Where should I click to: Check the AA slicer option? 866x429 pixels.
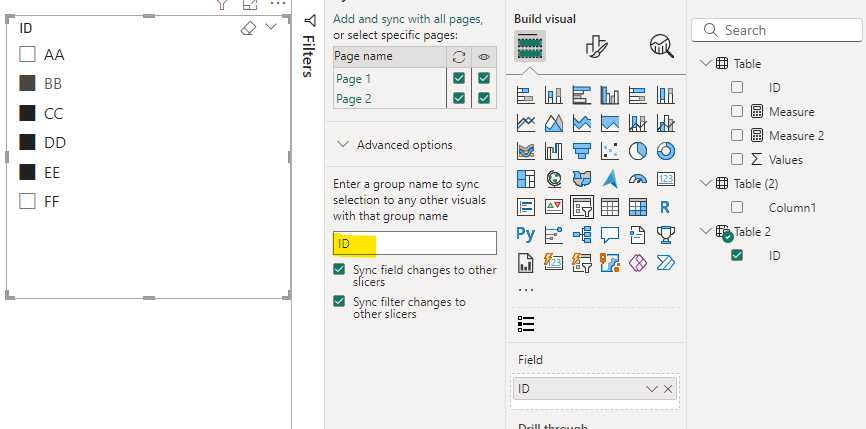pos(27,55)
